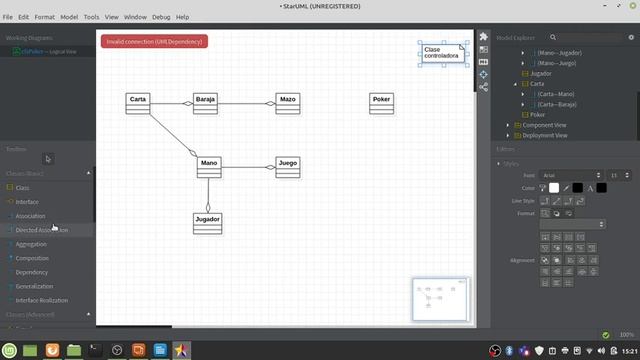Expand the (Mano--Jugador) tree node
This screenshot has width=640, height=360.
click(522, 53)
